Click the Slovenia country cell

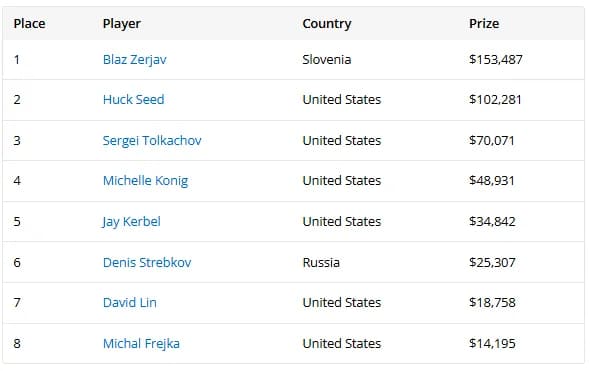coord(327,59)
